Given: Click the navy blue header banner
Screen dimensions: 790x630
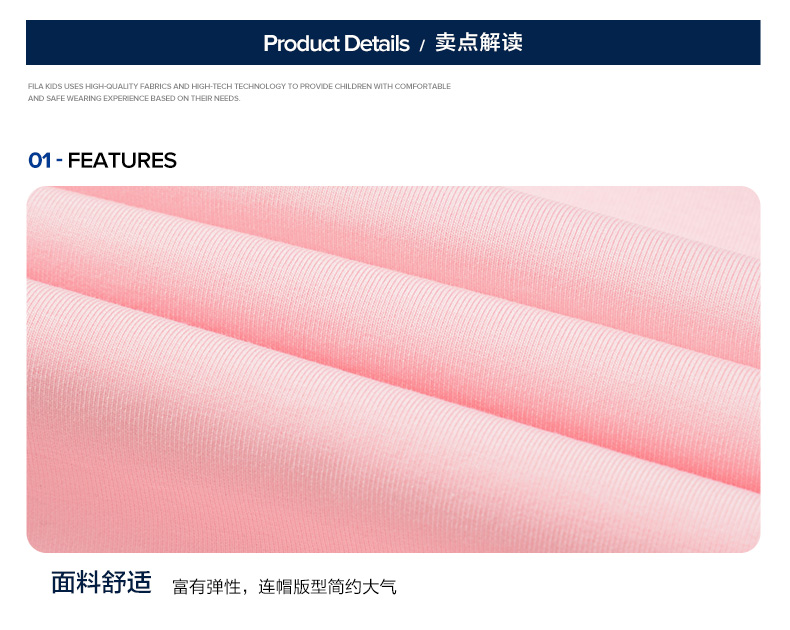Looking at the screenshot, I should point(393,42).
